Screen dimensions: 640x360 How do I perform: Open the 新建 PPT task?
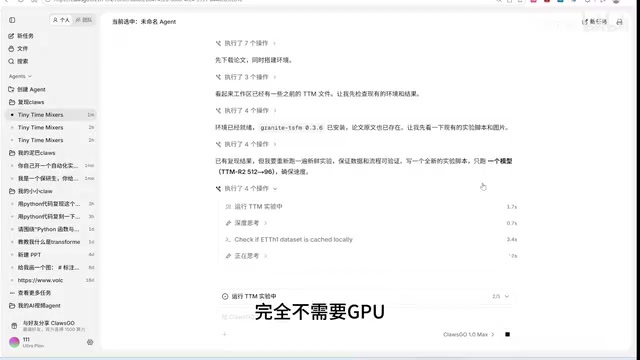[51, 255]
